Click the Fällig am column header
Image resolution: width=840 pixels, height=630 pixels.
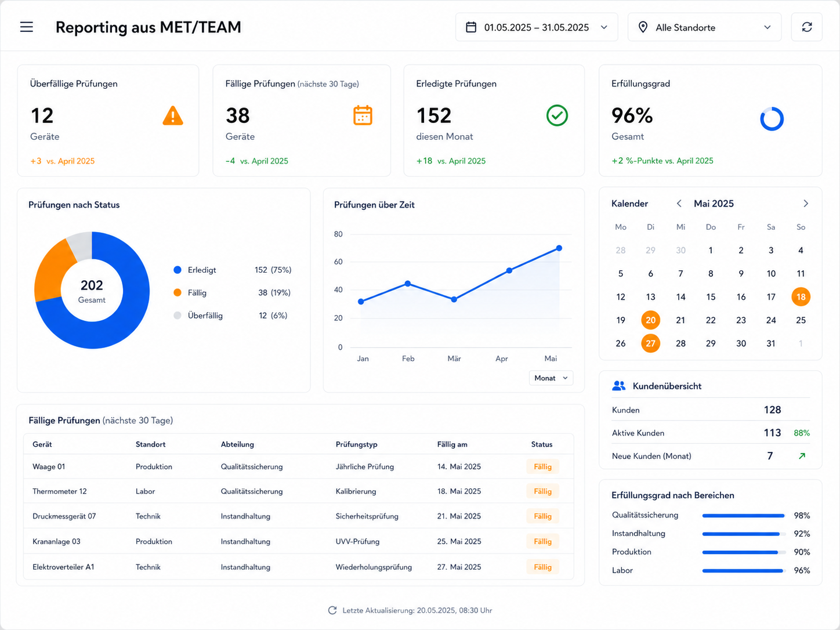coord(452,444)
